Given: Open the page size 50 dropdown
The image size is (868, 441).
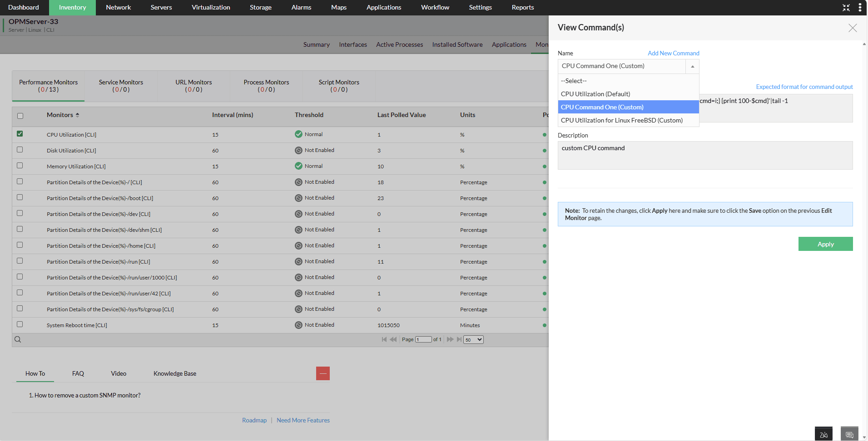Looking at the screenshot, I should pos(473,339).
